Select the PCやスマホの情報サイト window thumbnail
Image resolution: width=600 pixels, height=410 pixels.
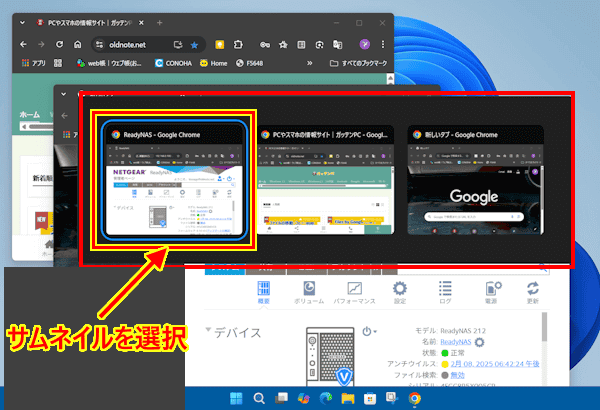click(x=326, y=180)
